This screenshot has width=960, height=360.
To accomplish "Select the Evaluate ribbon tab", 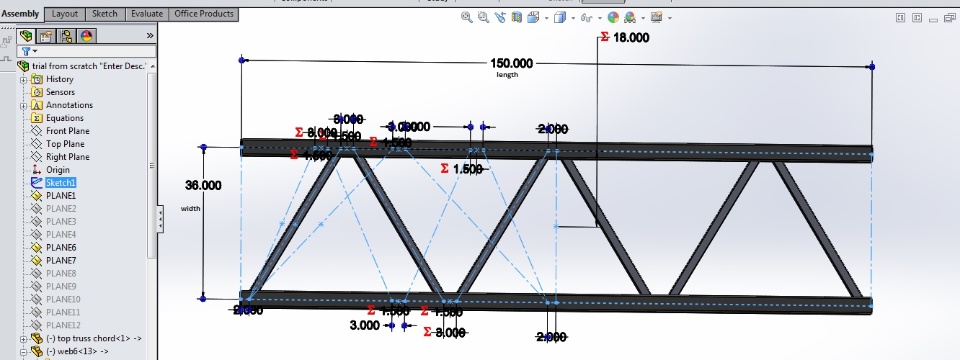I will (147, 14).
